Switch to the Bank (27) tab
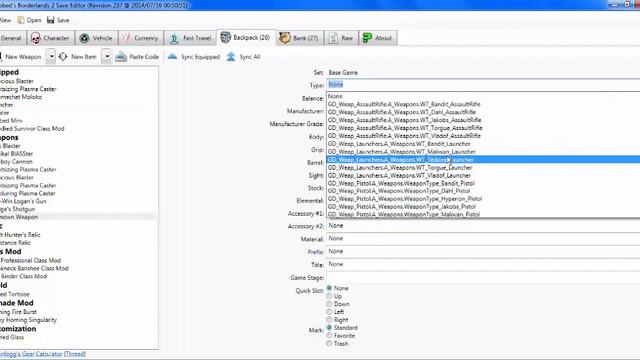This screenshot has height=360, width=640. click(300, 38)
